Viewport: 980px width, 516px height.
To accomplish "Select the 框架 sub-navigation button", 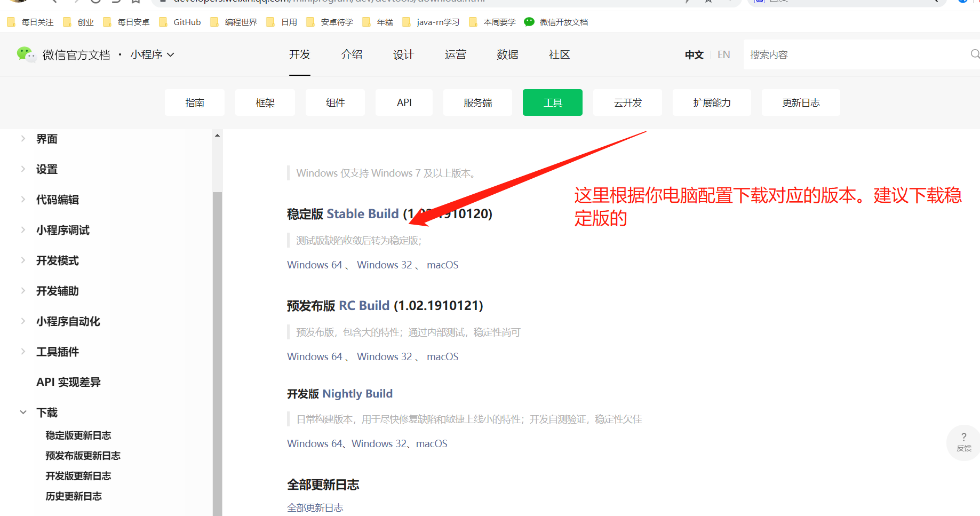I will 265,102.
